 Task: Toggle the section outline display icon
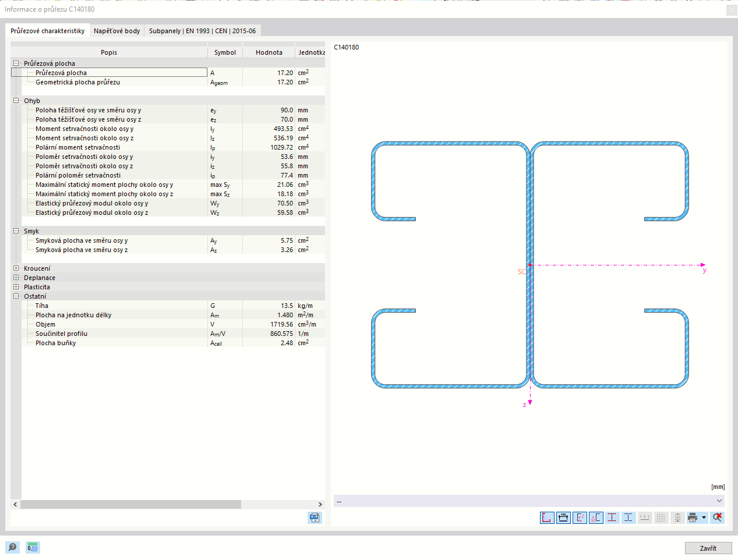tap(547, 518)
